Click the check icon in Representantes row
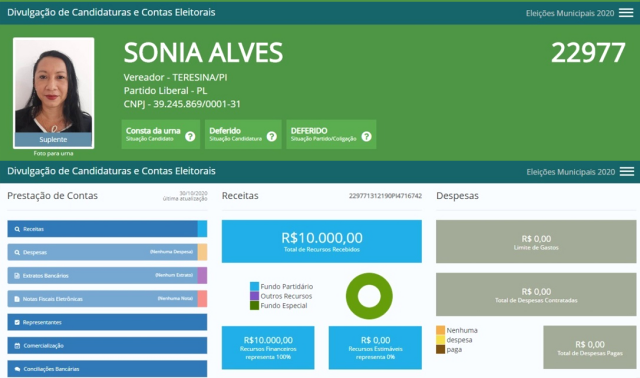 (17, 322)
